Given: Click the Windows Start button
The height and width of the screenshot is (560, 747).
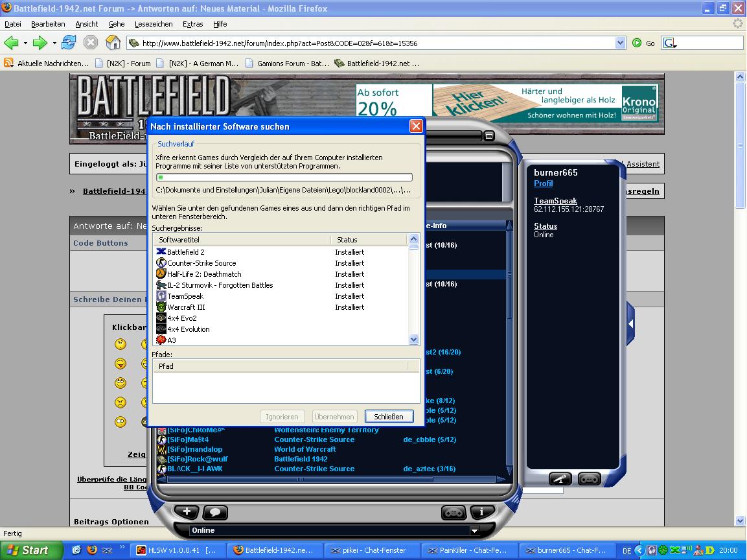Looking at the screenshot, I should pyautogui.click(x=31, y=550).
